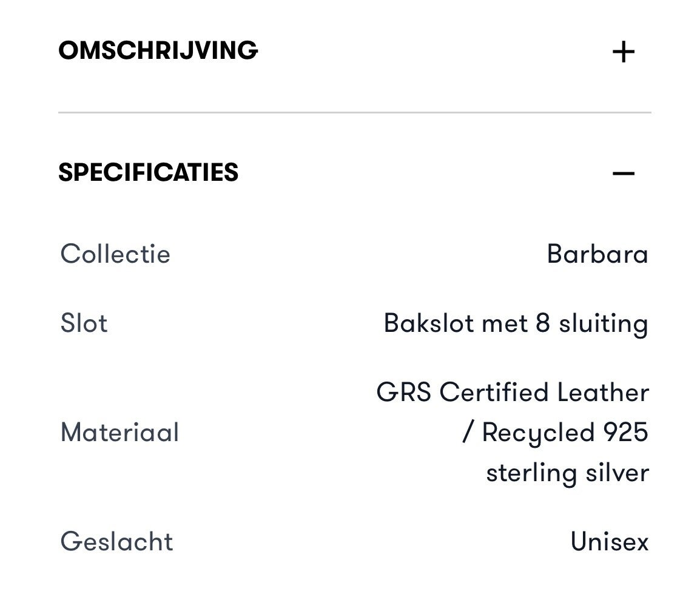This screenshot has height=611, width=700.
Task: Select the Collectie row label
Action: pyautogui.click(x=115, y=254)
